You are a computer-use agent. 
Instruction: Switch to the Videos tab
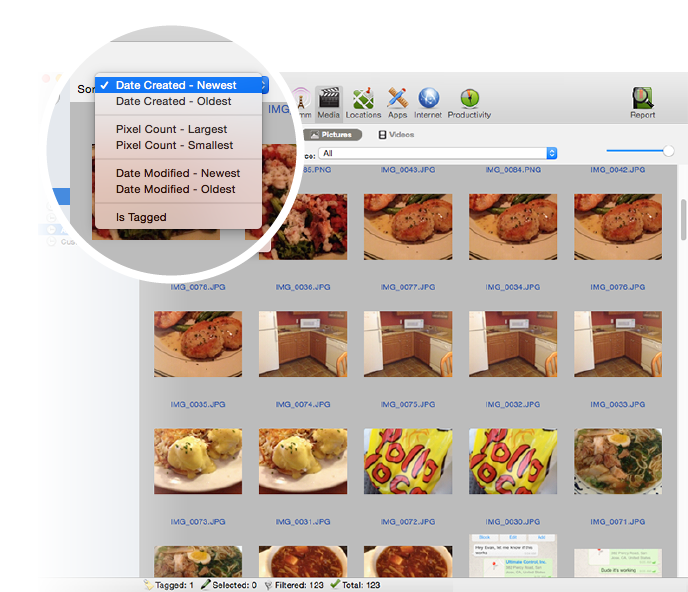tap(396, 135)
